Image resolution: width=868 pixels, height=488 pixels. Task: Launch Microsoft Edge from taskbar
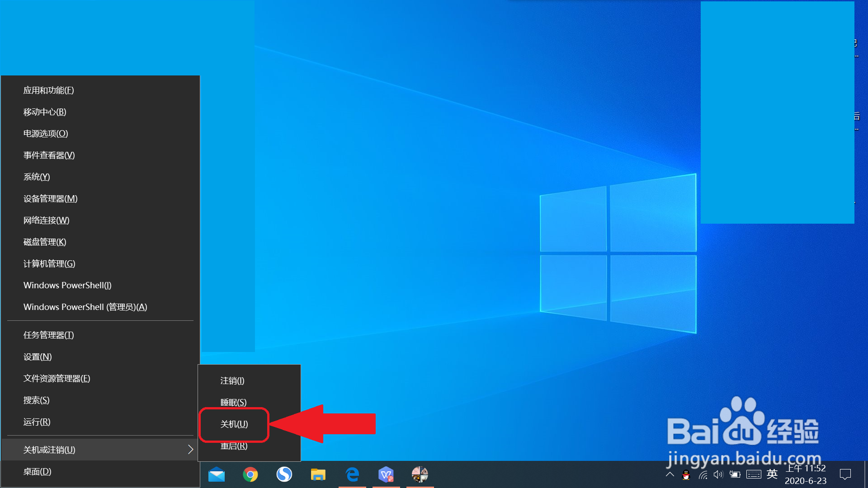pos(352,474)
